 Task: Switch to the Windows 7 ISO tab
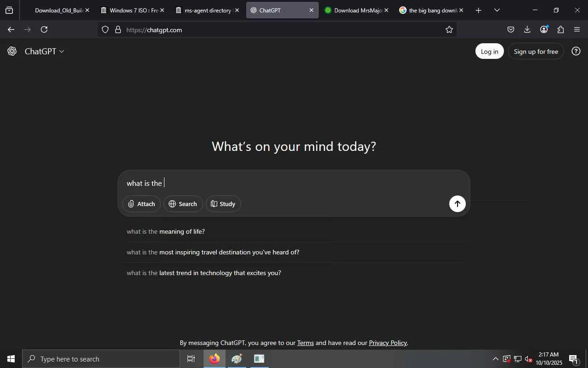132,10
